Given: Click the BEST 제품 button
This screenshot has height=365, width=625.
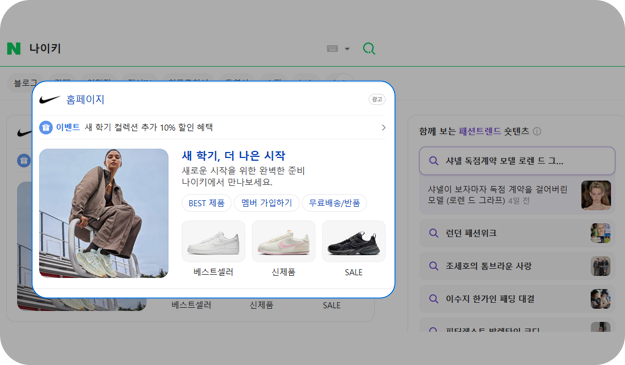Looking at the screenshot, I should 206,203.
